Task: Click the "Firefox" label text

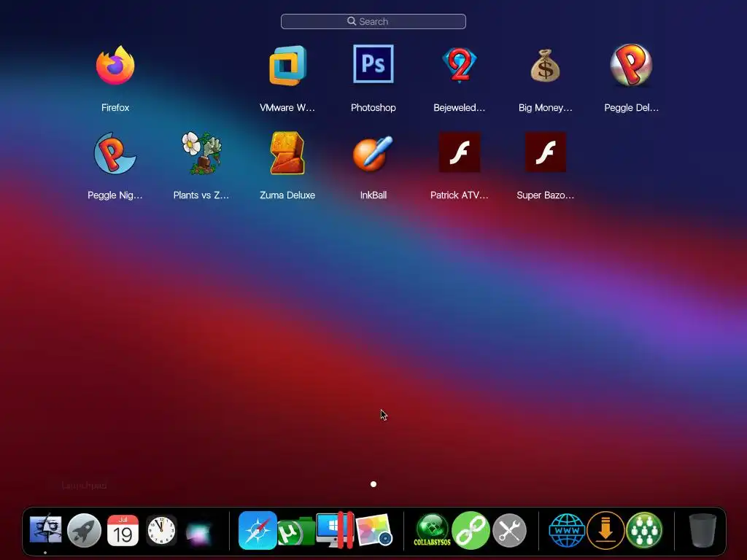Action: [115, 108]
